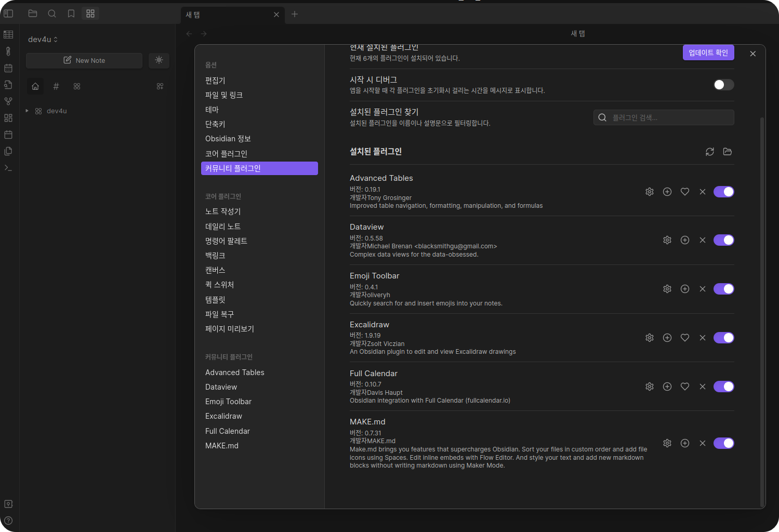Open 파일 및 링크 settings section
This screenshot has width=779, height=532.
(259, 95)
